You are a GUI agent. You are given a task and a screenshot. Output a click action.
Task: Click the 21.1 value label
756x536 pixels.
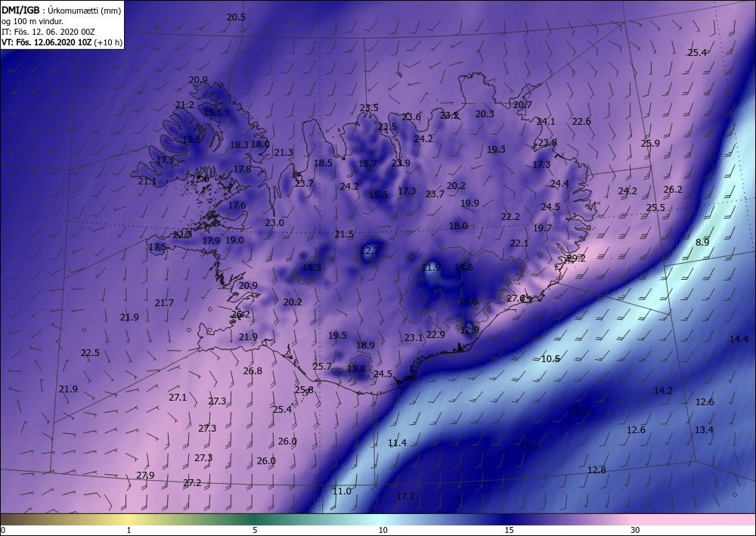pos(147,181)
